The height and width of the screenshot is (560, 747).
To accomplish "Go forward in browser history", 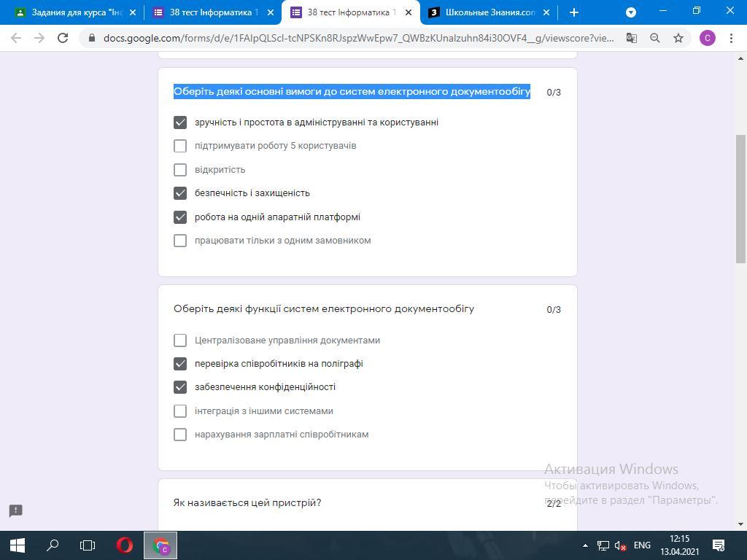I will click(39, 38).
